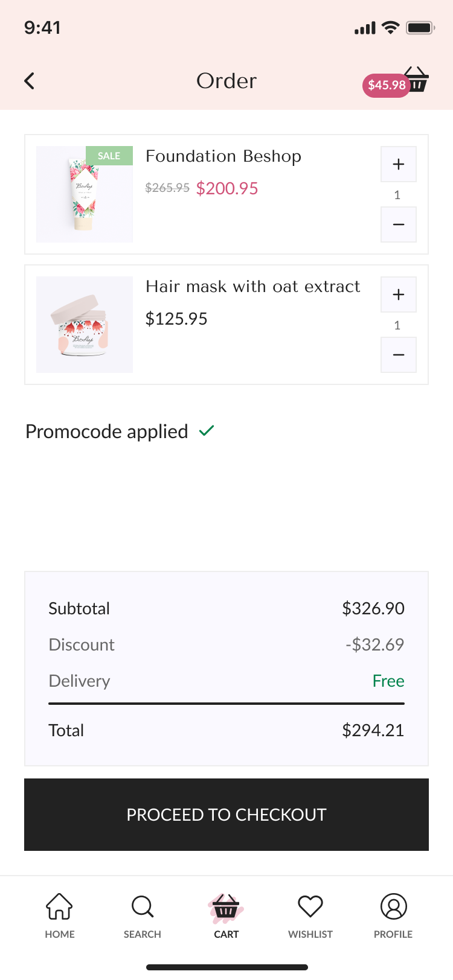Tap Hair mask with oat extract title
This screenshot has height=980, width=453.
[x=252, y=287]
